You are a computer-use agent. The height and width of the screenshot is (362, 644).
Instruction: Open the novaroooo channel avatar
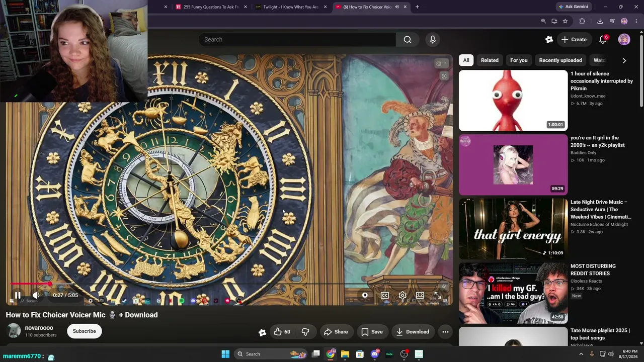[14, 331]
